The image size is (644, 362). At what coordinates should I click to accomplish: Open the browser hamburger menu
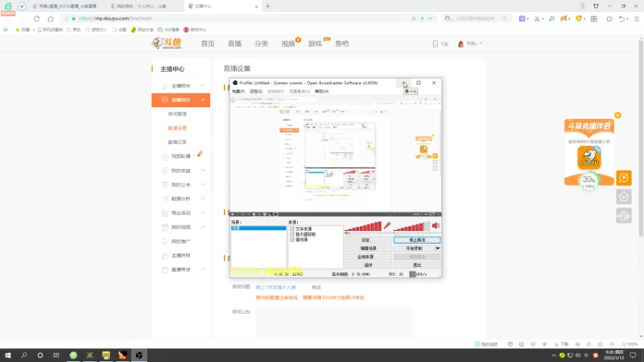(x=637, y=19)
